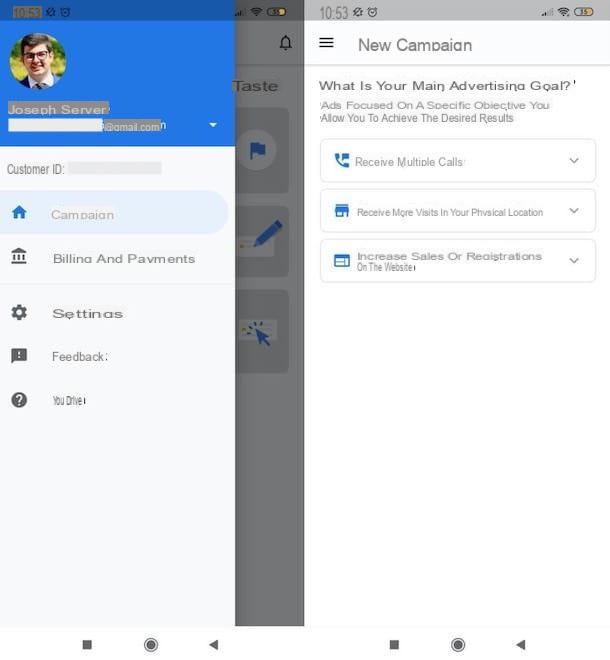Click the New Campaign title
610x660 pixels.
(415, 45)
